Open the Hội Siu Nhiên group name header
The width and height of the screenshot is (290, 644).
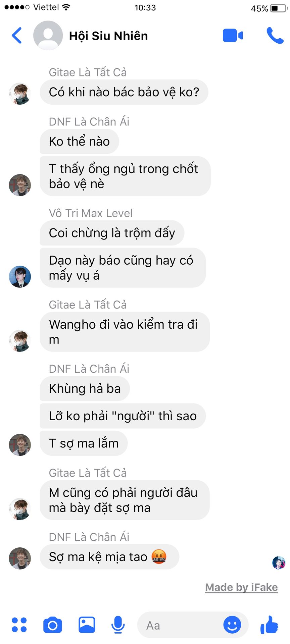pos(108,36)
